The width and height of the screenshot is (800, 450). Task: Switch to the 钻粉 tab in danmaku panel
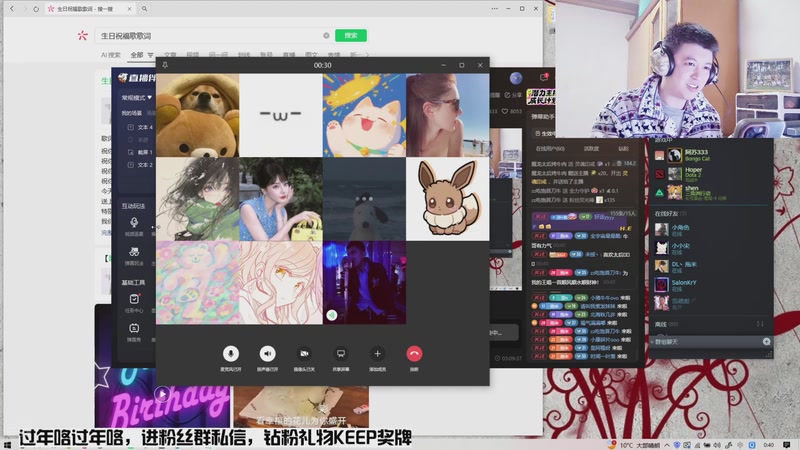(x=623, y=149)
